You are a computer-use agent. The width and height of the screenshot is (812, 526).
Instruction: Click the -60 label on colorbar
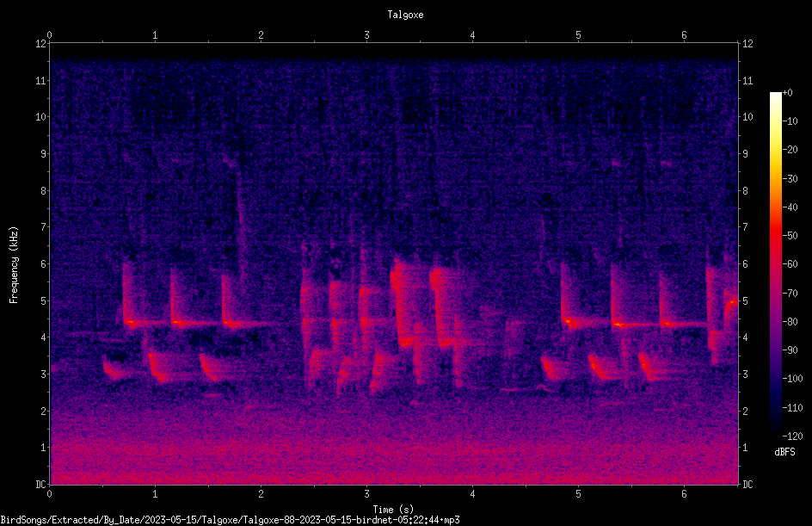pos(790,264)
